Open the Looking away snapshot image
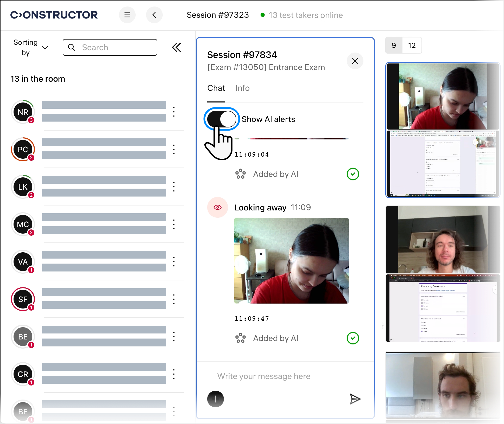The image size is (504, 424). [x=291, y=260]
